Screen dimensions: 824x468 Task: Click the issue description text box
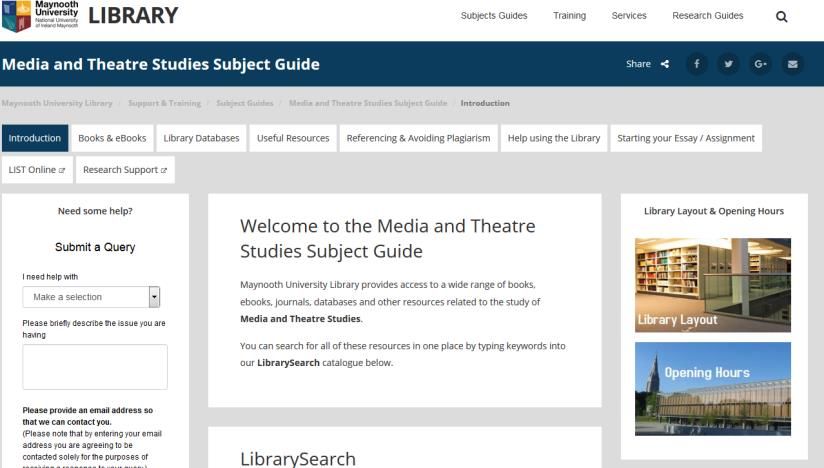point(95,367)
